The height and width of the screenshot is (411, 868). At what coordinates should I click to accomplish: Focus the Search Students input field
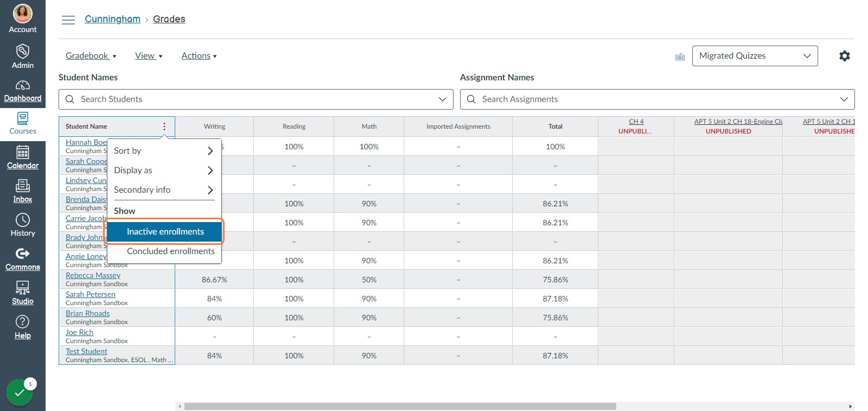pyautogui.click(x=256, y=99)
